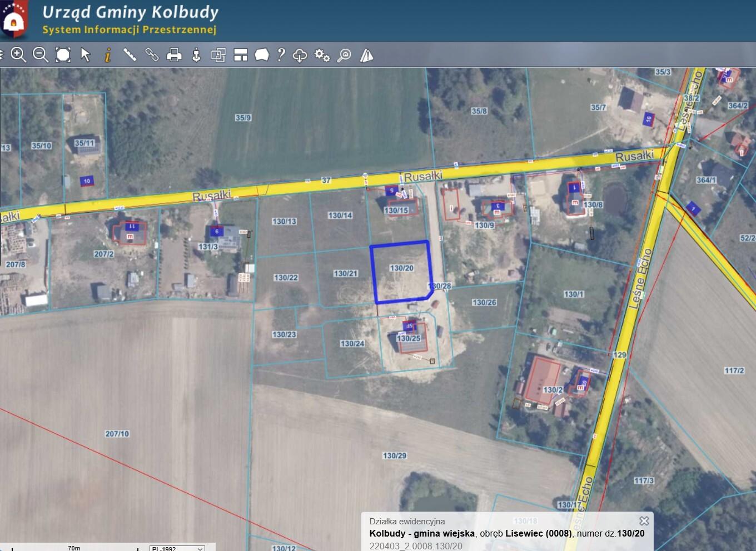
Task: Click parcel label 207/2
Action: 103,254
